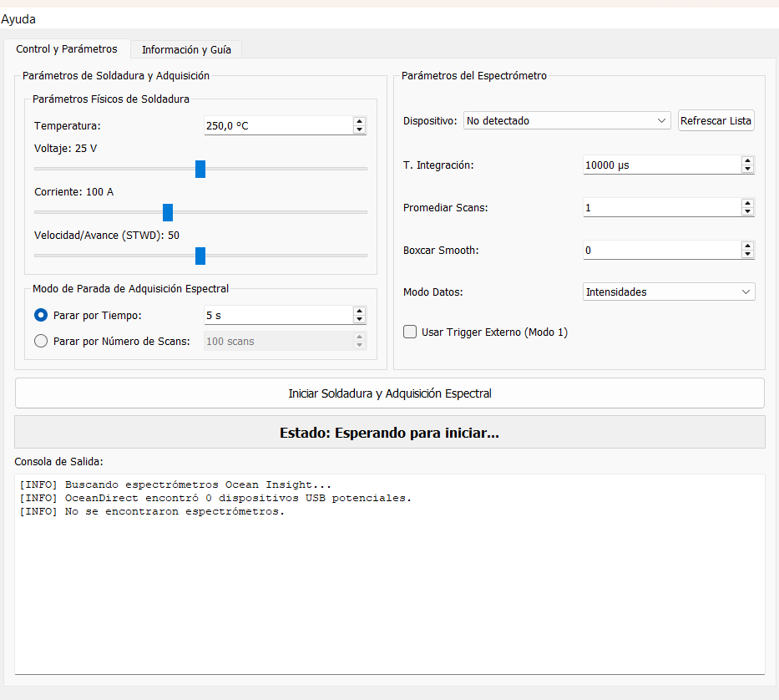Expand the Modo Datos Intensidades dropdown
Viewport: 779px width, 700px height.
669,292
